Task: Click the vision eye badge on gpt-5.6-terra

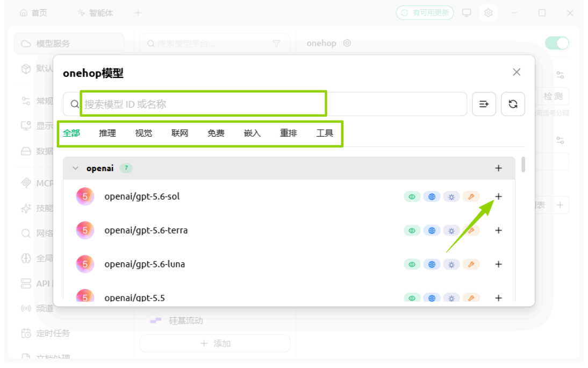Action: tap(412, 231)
